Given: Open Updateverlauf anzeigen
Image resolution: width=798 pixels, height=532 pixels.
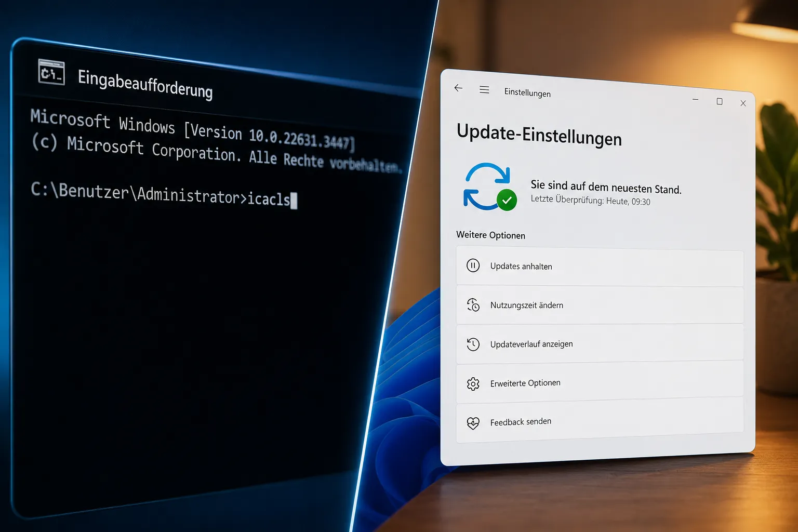Looking at the screenshot, I should point(600,344).
